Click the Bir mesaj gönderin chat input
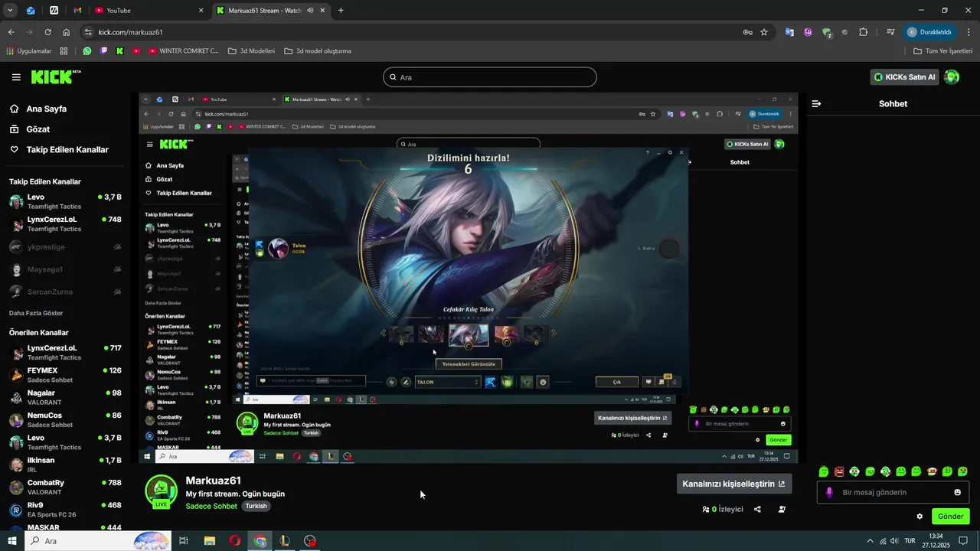Screen dimensions: 980x551 click(893, 492)
